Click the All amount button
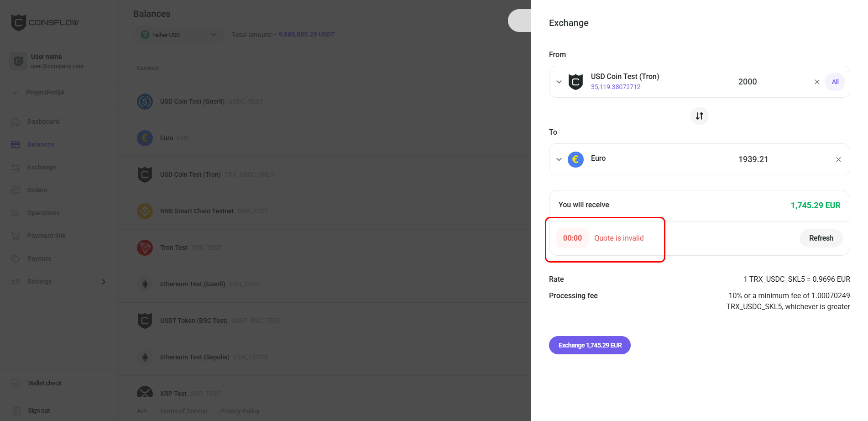The width and height of the screenshot is (868, 421). tap(835, 82)
